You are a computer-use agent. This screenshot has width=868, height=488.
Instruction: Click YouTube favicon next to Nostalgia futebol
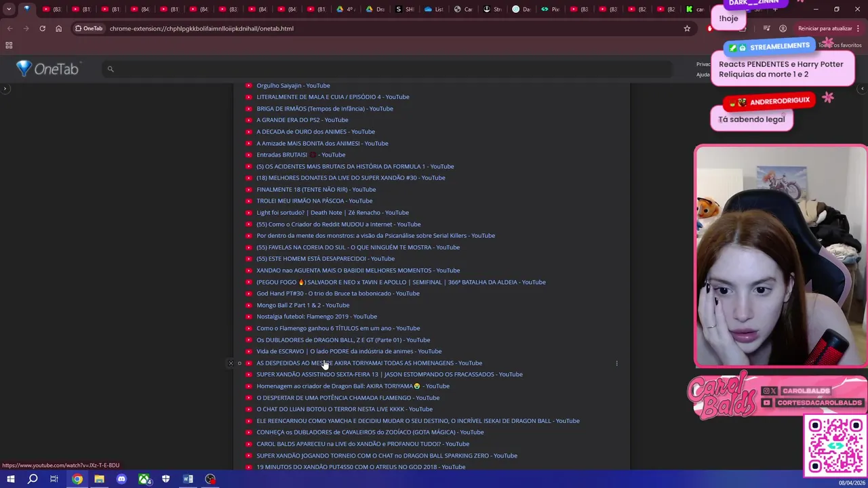(x=248, y=317)
